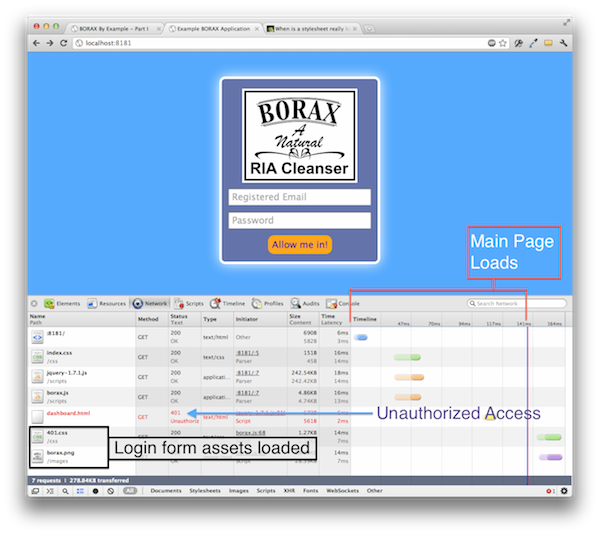
Task: Select the Network panel
Action: click(150, 303)
